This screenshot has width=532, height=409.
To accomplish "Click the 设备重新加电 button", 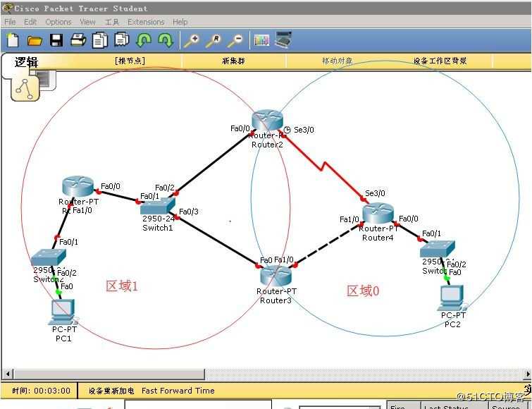I will [x=111, y=391].
